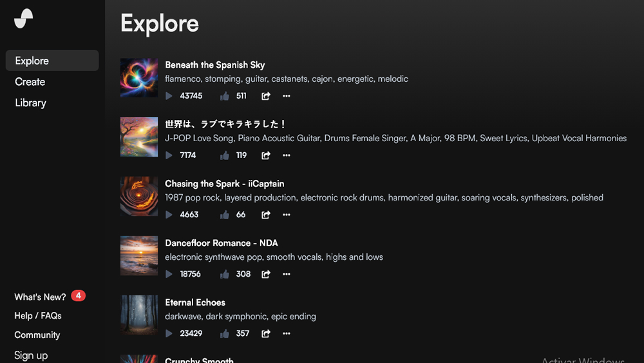This screenshot has height=363, width=644.
Task: Visit the Community link
Action: pyautogui.click(x=37, y=335)
